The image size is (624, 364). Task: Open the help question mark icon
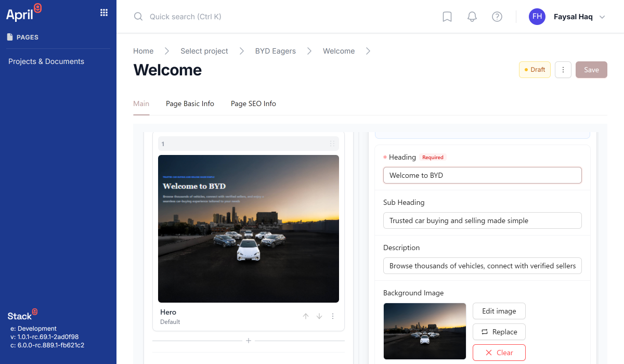(x=497, y=17)
